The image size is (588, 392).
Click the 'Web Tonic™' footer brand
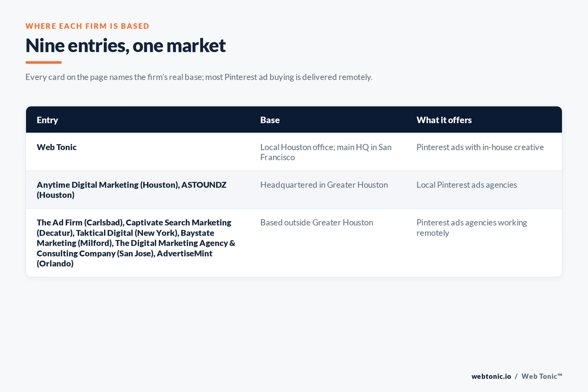pos(542,377)
